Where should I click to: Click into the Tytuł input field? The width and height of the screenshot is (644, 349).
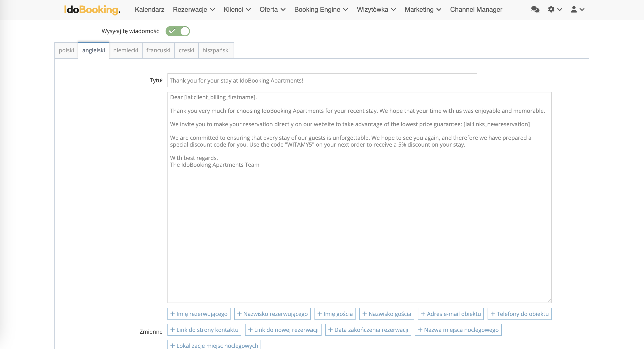pyautogui.click(x=322, y=80)
